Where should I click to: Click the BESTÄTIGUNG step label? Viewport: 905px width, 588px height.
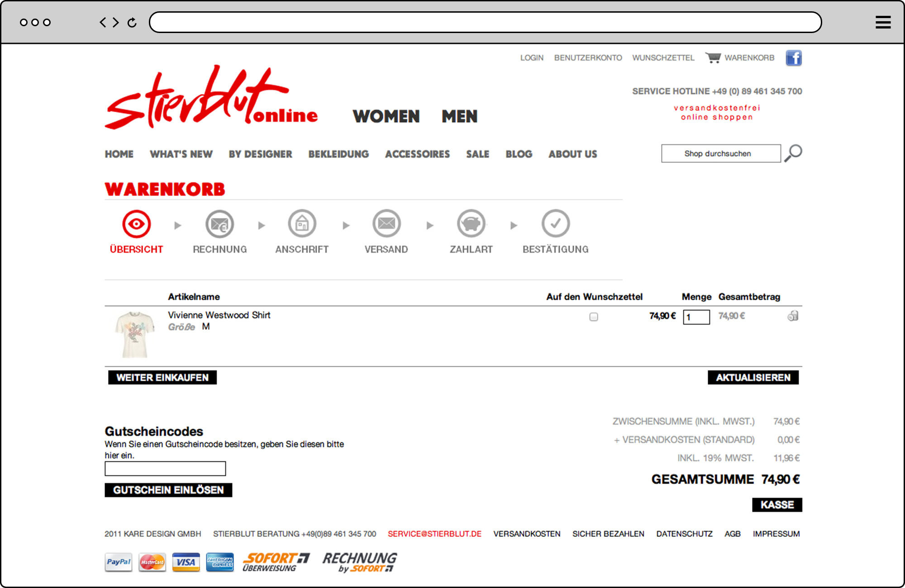[x=556, y=250]
